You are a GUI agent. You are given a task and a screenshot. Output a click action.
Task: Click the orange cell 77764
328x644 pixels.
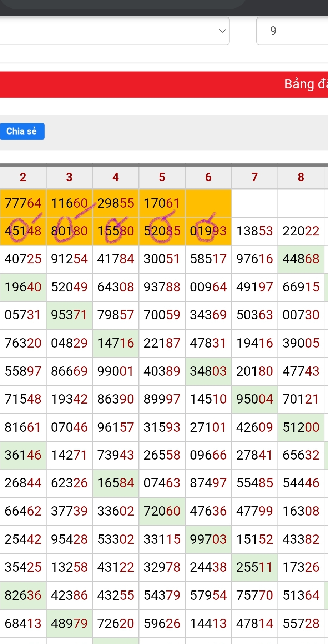(x=23, y=203)
